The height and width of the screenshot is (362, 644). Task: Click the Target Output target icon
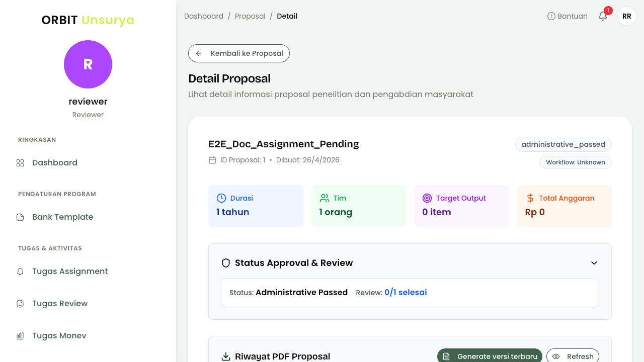pos(427,198)
